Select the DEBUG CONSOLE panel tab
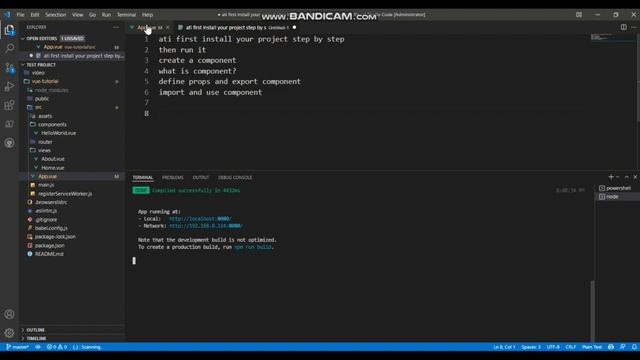Image resolution: width=640 pixels, height=360 pixels. point(235,178)
